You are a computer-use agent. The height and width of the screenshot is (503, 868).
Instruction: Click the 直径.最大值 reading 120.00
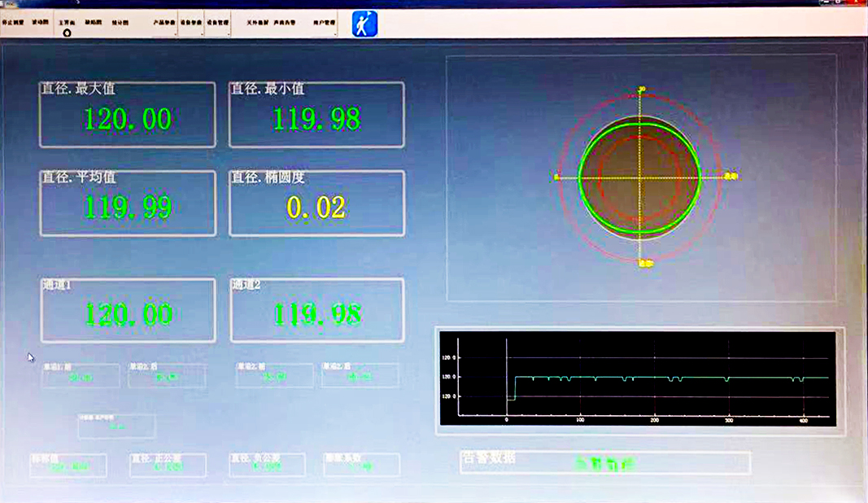coord(128,120)
